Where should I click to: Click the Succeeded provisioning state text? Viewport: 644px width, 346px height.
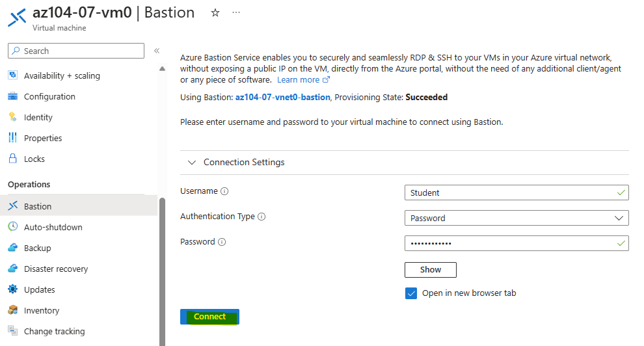tap(426, 98)
